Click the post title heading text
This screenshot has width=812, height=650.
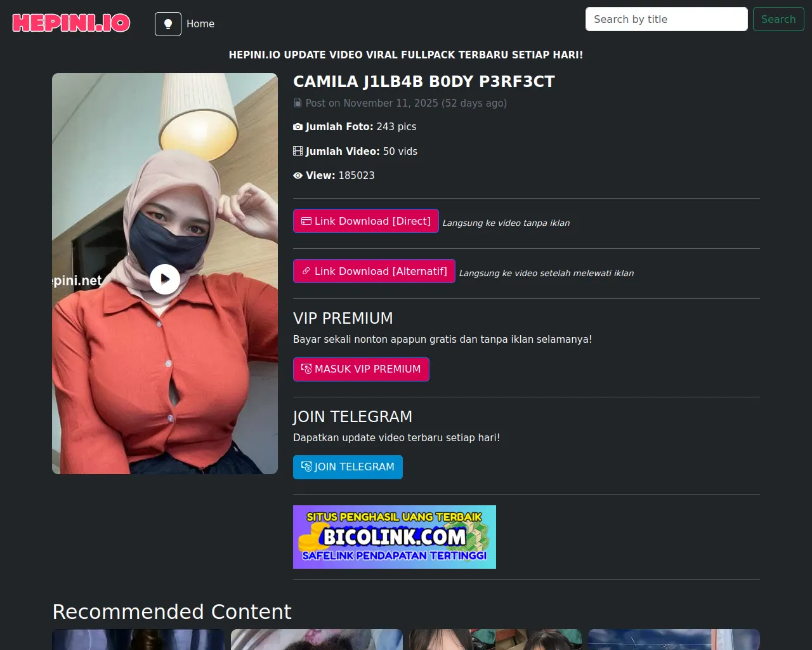tap(424, 82)
